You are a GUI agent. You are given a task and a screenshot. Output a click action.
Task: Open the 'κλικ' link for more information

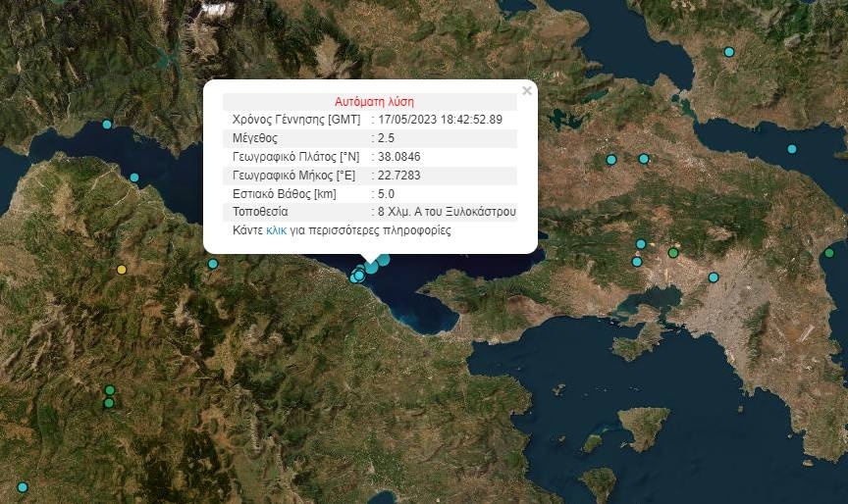(x=277, y=231)
